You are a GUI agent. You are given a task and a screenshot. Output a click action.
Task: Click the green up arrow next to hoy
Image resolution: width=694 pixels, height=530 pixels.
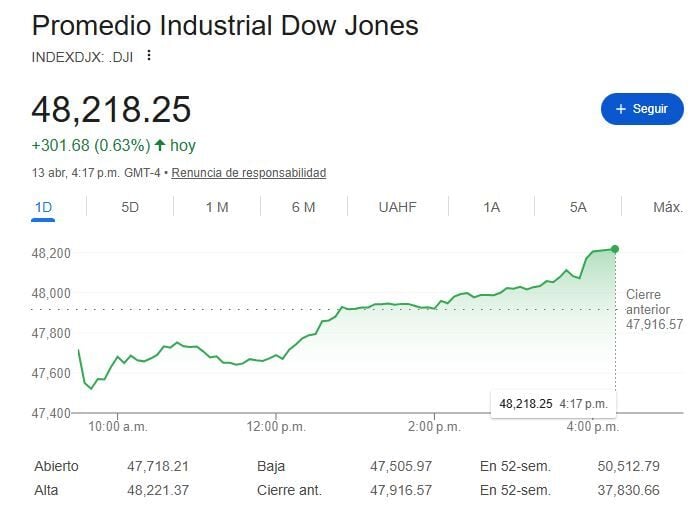tap(159, 146)
